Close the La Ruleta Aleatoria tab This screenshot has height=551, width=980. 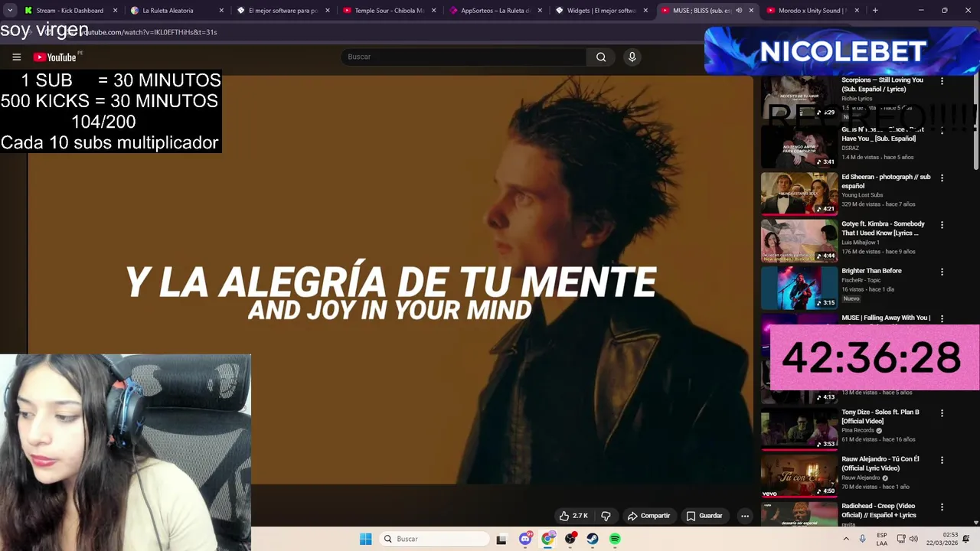[221, 11]
